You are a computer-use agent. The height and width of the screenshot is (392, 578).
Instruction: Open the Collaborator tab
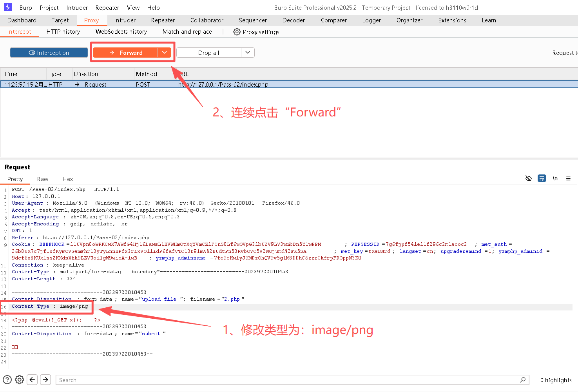tap(207, 20)
